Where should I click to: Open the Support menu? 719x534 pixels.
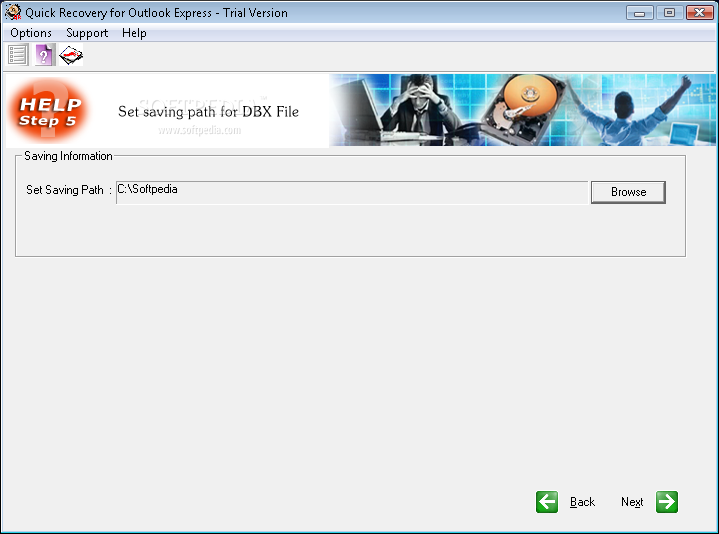click(x=87, y=33)
